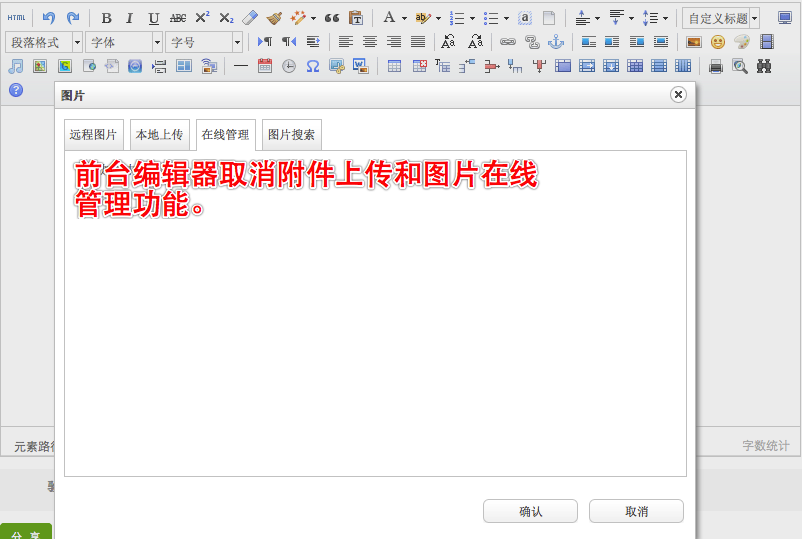Toggle superscript formatting
Viewport: 802px width, 539px height.
[x=203, y=17]
